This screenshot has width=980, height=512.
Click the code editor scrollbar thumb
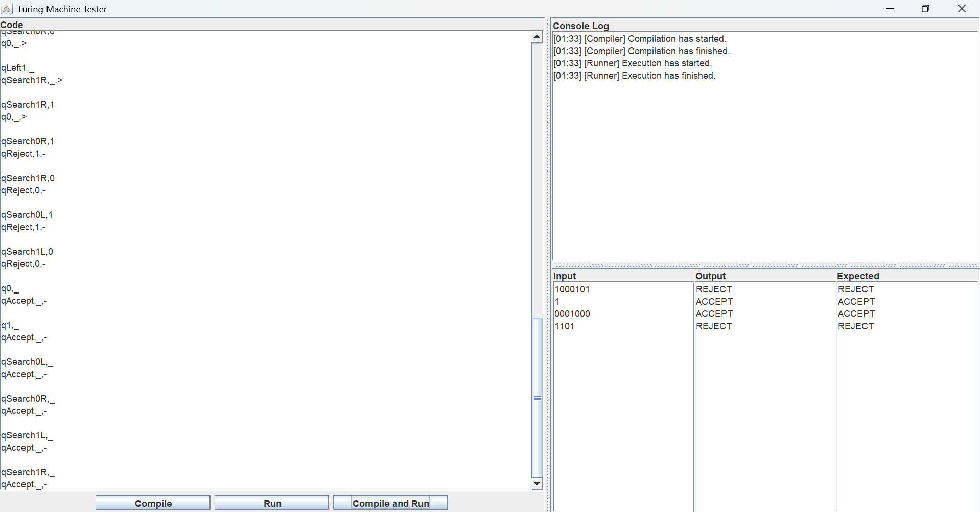click(536, 398)
